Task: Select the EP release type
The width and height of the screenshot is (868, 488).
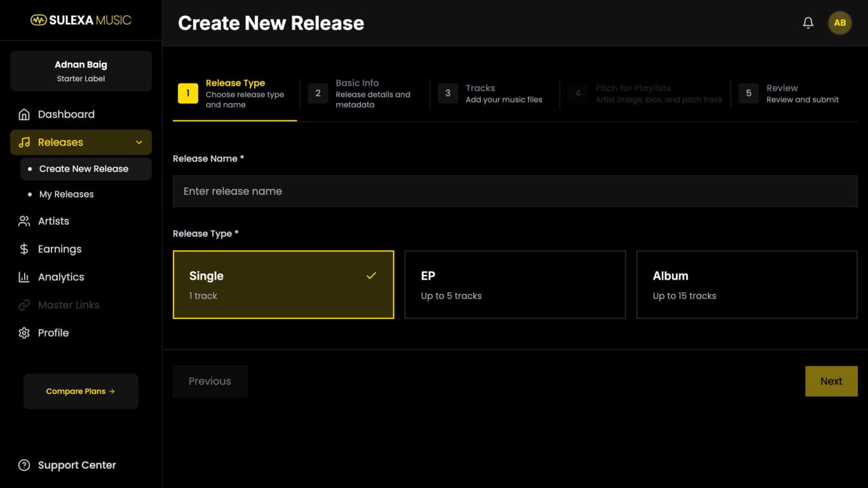Action: [515, 285]
